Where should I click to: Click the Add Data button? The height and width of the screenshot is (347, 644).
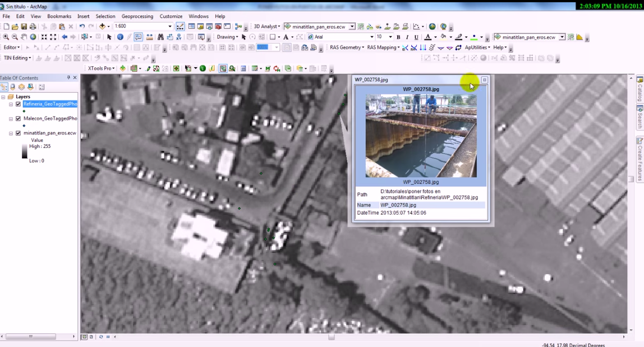coord(103,26)
